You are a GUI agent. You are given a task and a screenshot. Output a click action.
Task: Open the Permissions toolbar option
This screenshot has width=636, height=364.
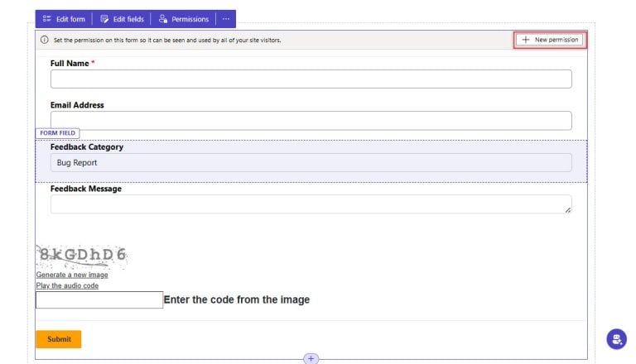click(184, 19)
